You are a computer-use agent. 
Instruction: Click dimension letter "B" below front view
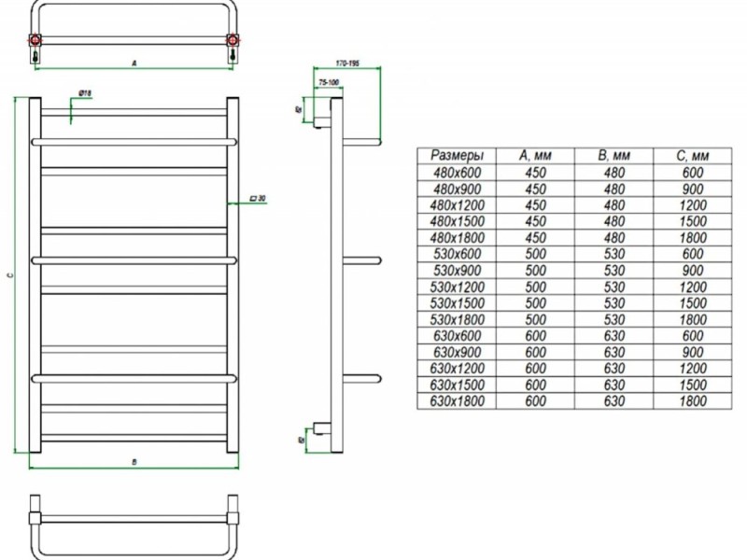134,462
